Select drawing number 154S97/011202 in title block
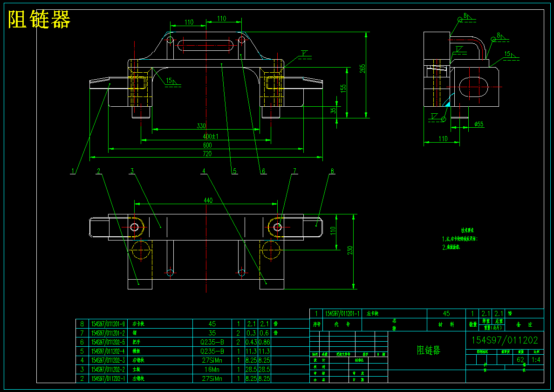Screen dimensions: 554x392 505,340
